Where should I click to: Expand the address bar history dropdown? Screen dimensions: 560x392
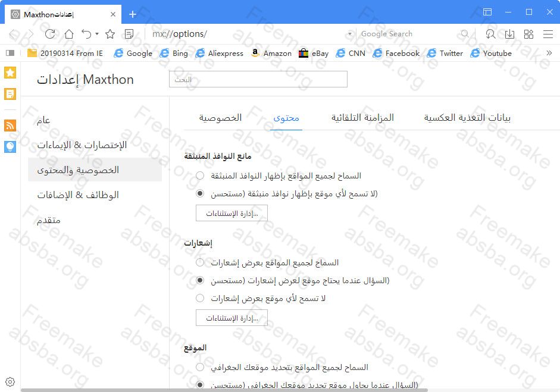pyautogui.click(x=350, y=34)
